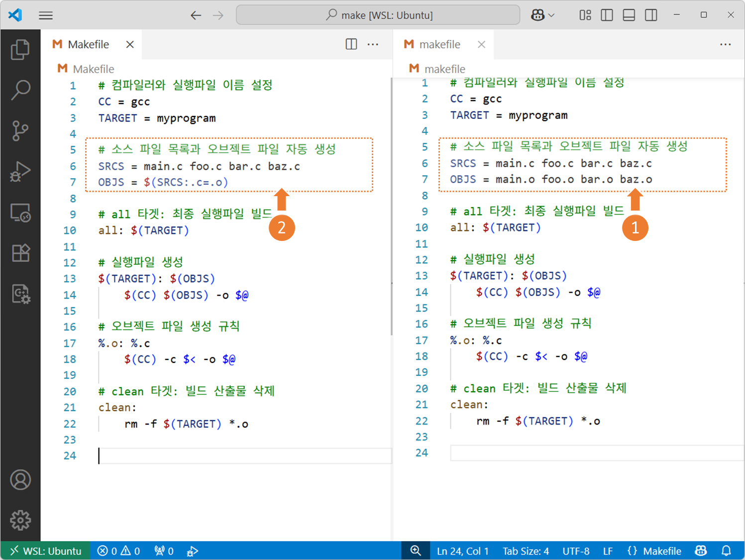The height and width of the screenshot is (560, 745).
Task: Open the Makefile Tools view
Action: point(20,294)
